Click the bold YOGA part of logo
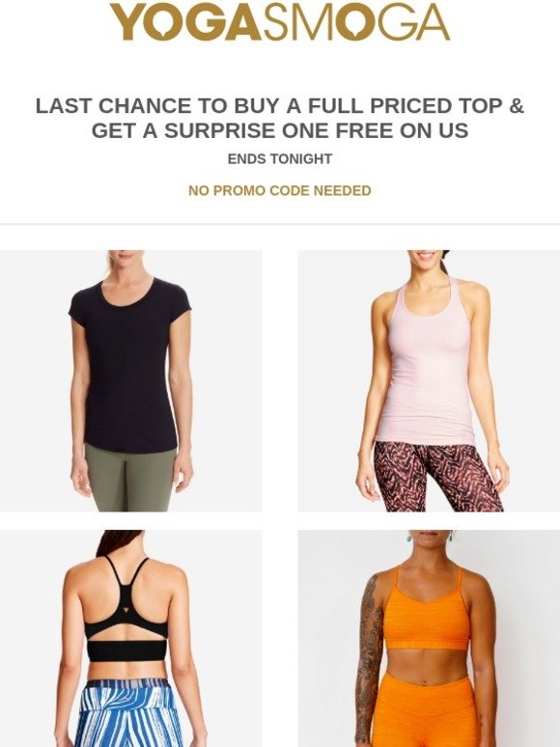Viewport: 560px width, 747px height. (x=186, y=22)
